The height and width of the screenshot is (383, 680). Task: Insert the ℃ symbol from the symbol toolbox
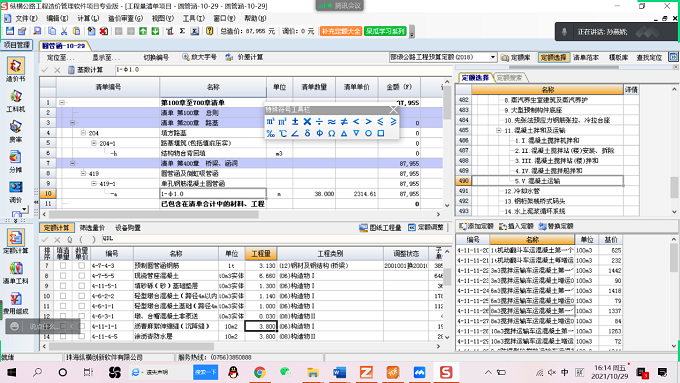283,133
